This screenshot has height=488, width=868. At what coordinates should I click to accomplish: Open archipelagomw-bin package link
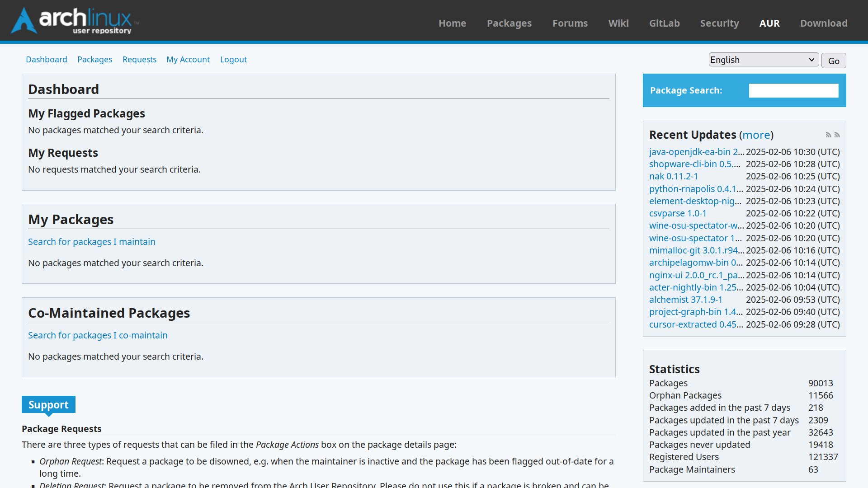(696, 263)
